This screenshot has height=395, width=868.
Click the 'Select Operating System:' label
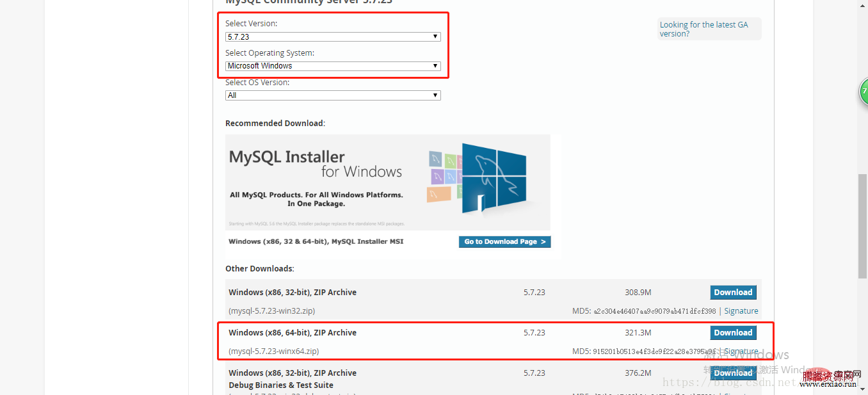[x=270, y=53]
